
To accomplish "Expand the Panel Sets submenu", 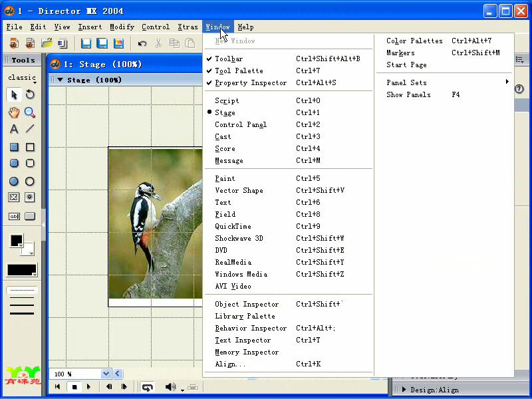I will point(445,82).
